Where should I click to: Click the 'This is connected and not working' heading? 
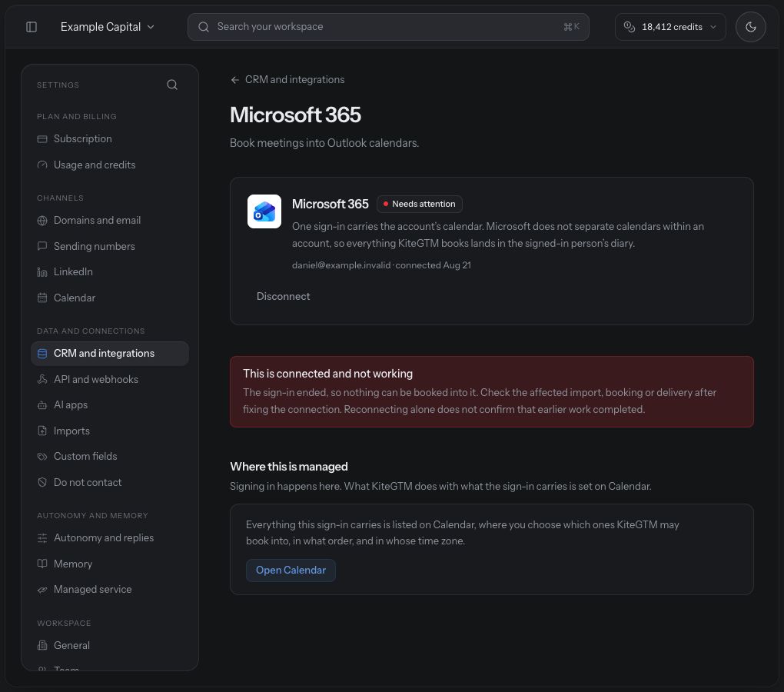(327, 374)
